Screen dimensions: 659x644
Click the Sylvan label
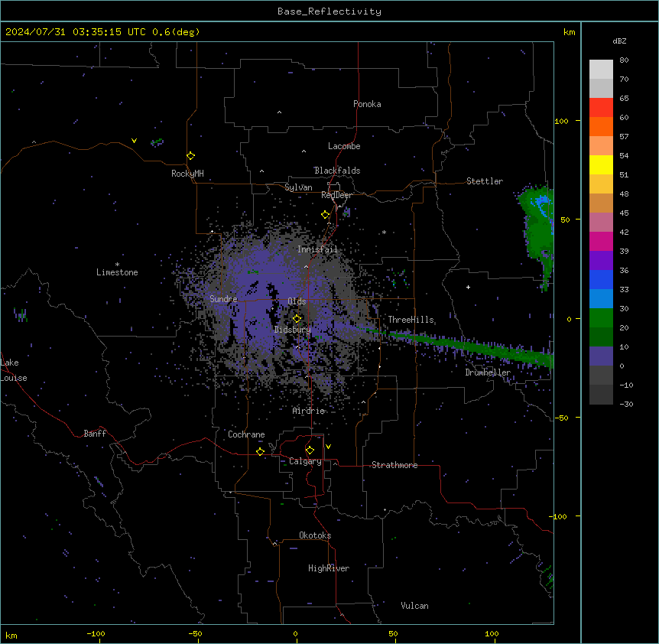[x=298, y=187]
